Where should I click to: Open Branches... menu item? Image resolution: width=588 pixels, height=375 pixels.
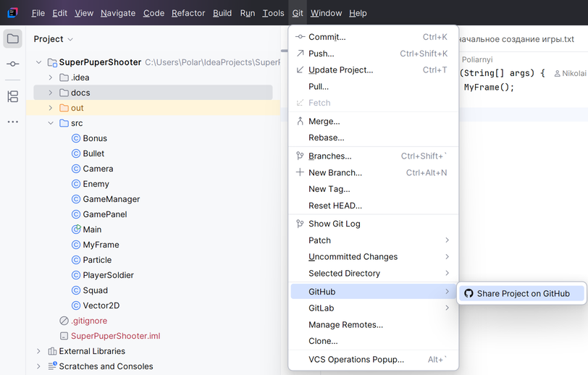pyautogui.click(x=374, y=156)
